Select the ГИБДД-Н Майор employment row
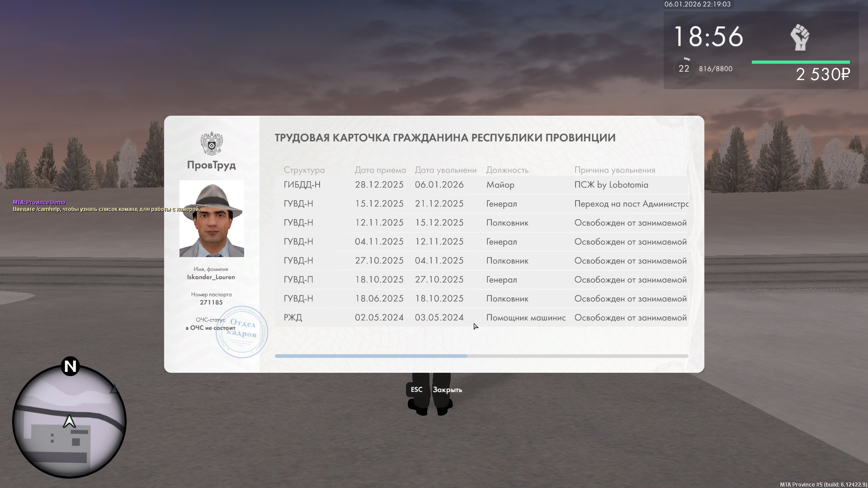Screen dimensions: 868x488 (x=481, y=185)
